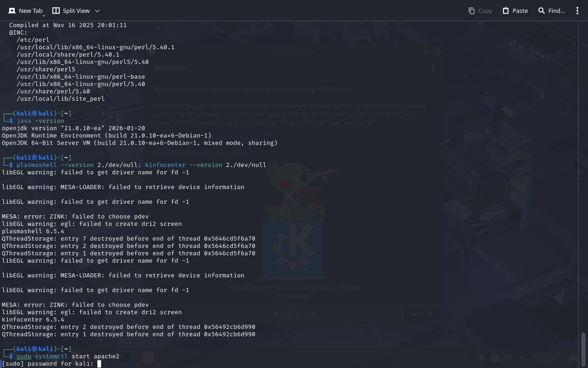Open the New Tab dropdown arrow
The width and height of the screenshot is (588, 368).
(x=44, y=16)
